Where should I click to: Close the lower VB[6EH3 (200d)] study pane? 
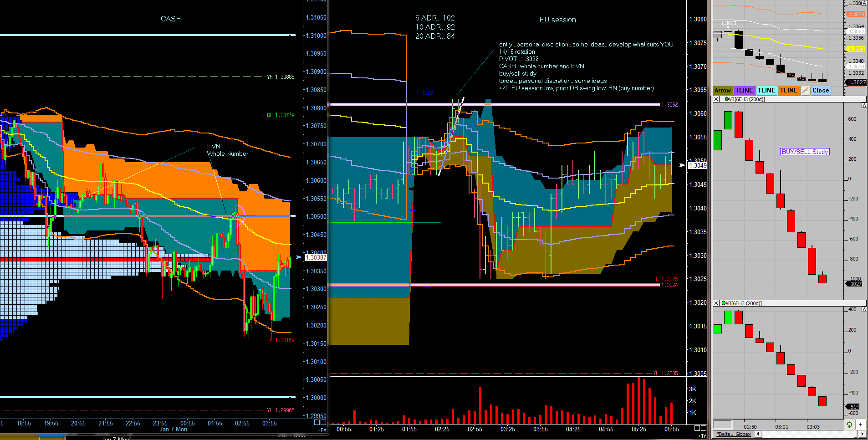coord(716,303)
